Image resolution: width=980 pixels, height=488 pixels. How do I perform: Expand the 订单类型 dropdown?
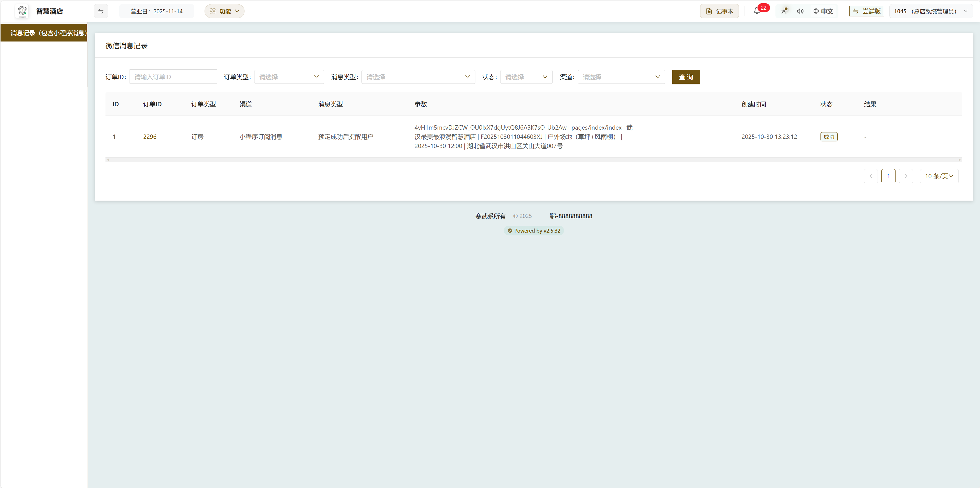click(289, 77)
